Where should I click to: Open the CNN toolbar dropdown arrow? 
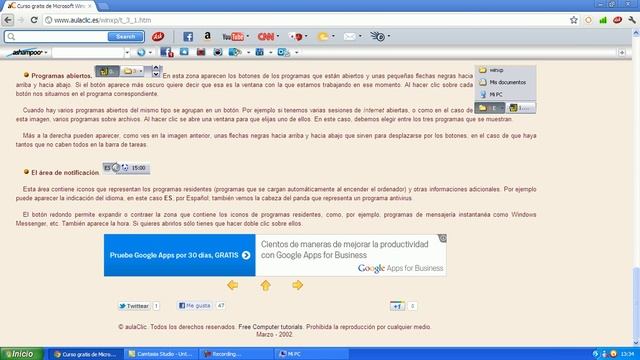[x=278, y=36]
